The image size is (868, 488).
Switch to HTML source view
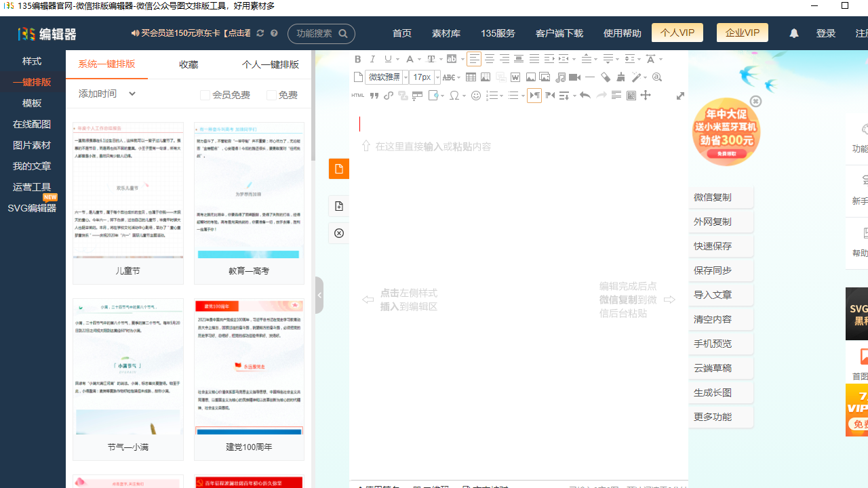pyautogui.click(x=357, y=95)
